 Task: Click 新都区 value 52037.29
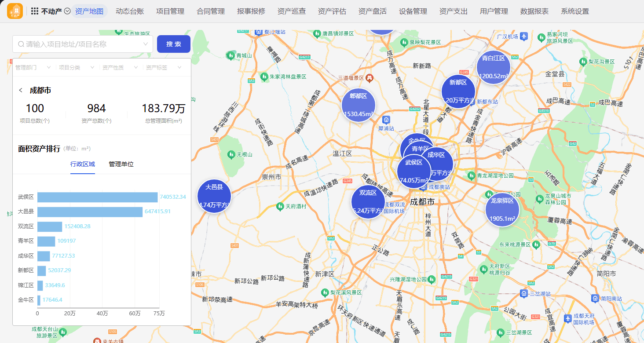59,270
